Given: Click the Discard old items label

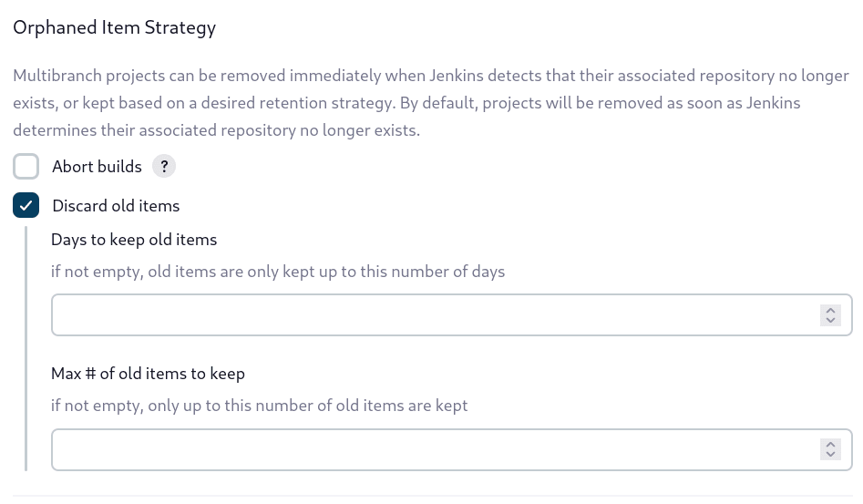Looking at the screenshot, I should (116, 206).
